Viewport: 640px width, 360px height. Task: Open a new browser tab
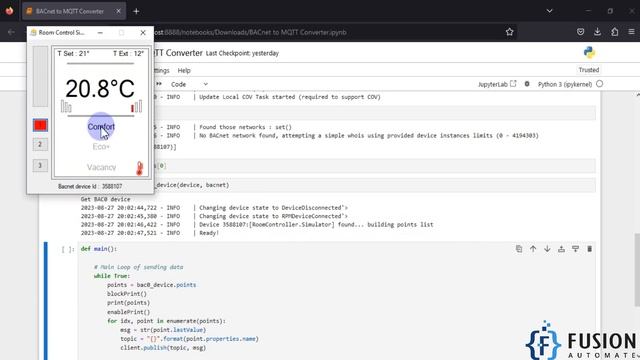[136, 11]
